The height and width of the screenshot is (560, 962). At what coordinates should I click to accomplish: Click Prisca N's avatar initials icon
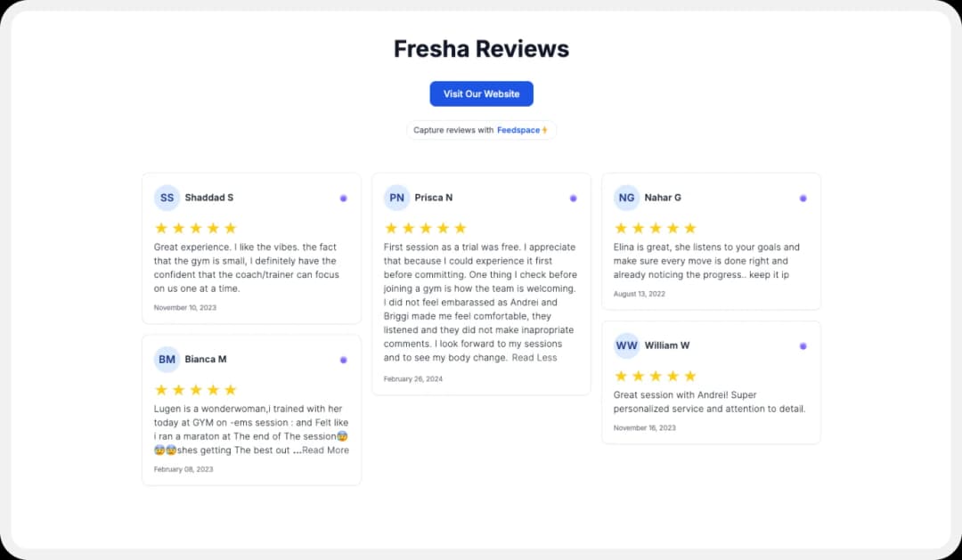pyautogui.click(x=396, y=198)
